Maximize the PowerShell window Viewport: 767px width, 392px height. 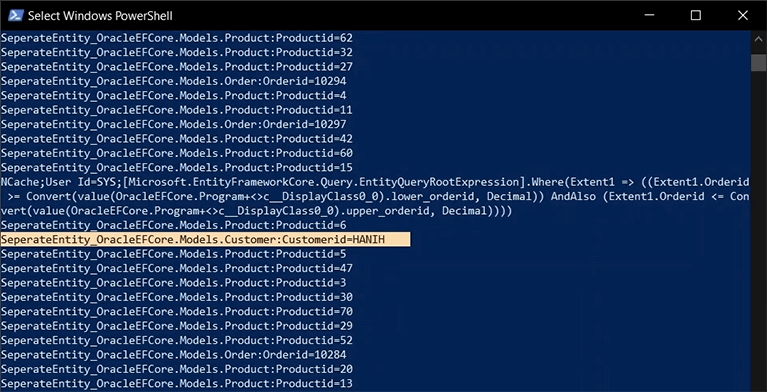tap(696, 15)
